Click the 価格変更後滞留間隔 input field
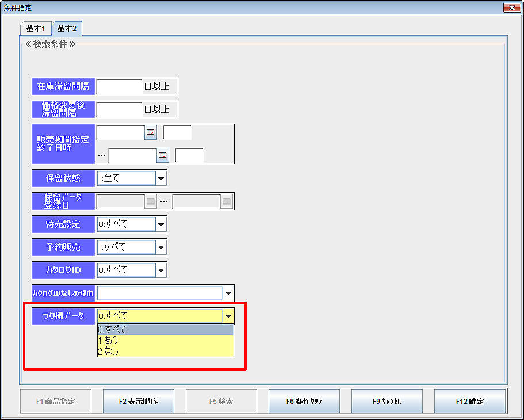The image size is (524, 420). pos(119,109)
